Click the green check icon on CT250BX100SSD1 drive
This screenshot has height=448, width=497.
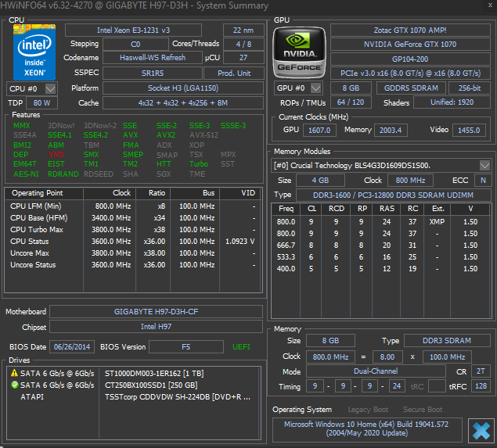[14, 385]
